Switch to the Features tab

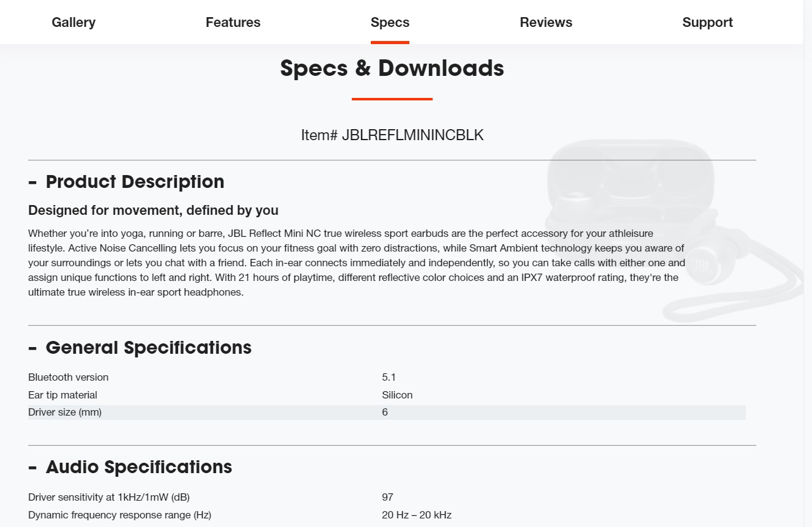tap(233, 23)
